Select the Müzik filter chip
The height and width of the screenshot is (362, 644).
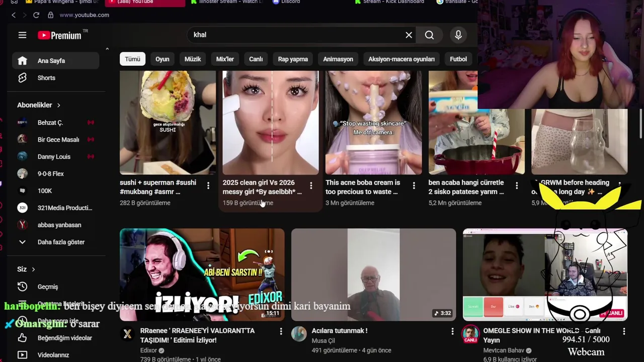(x=192, y=59)
